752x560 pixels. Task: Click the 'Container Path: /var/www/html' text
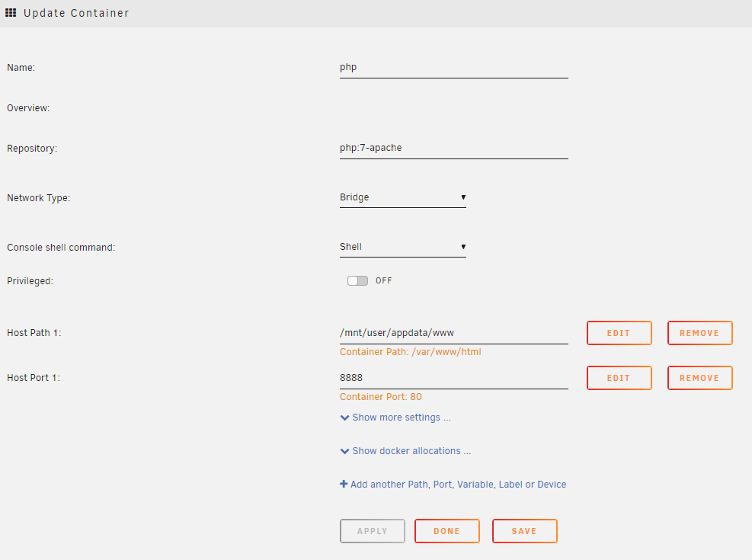click(411, 352)
